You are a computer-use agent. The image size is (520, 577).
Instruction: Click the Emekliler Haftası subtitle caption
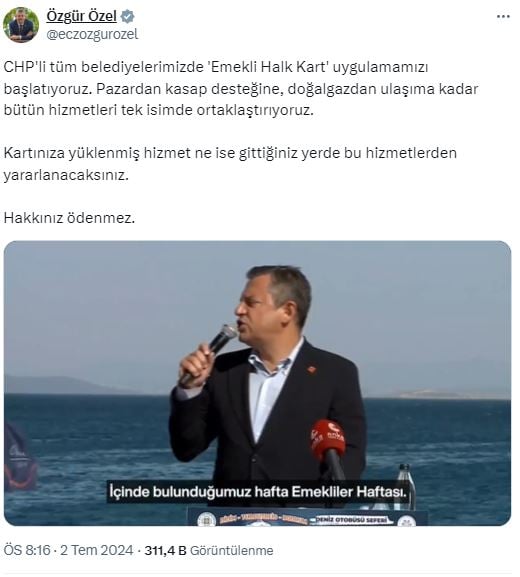pyautogui.click(x=258, y=492)
